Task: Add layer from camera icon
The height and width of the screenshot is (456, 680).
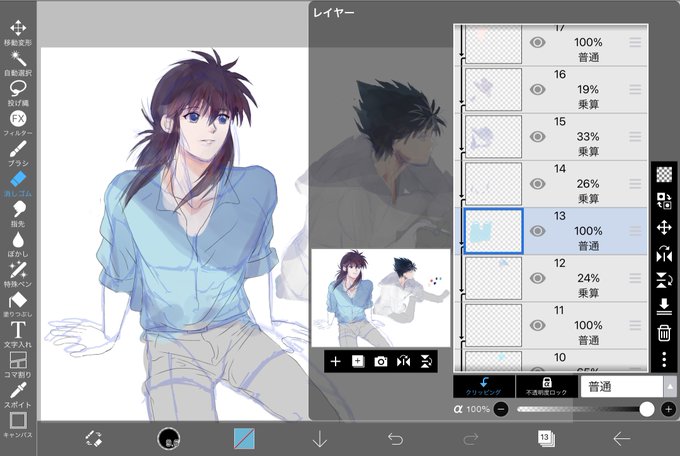Action: tap(380, 361)
